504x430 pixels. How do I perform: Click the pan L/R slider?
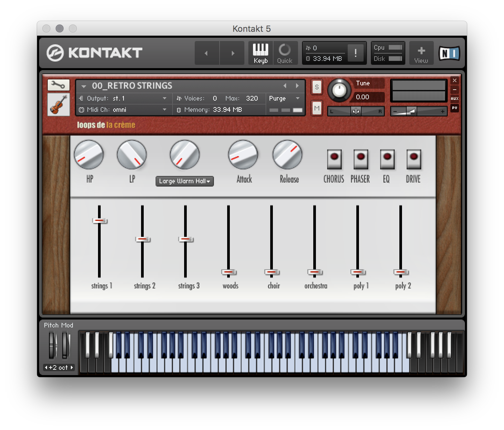pyautogui.click(x=356, y=111)
